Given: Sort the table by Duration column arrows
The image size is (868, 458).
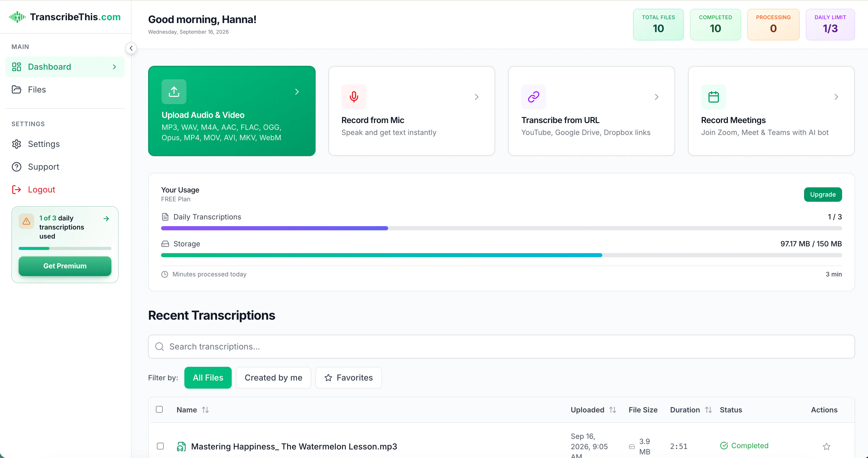Looking at the screenshot, I should pos(708,410).
